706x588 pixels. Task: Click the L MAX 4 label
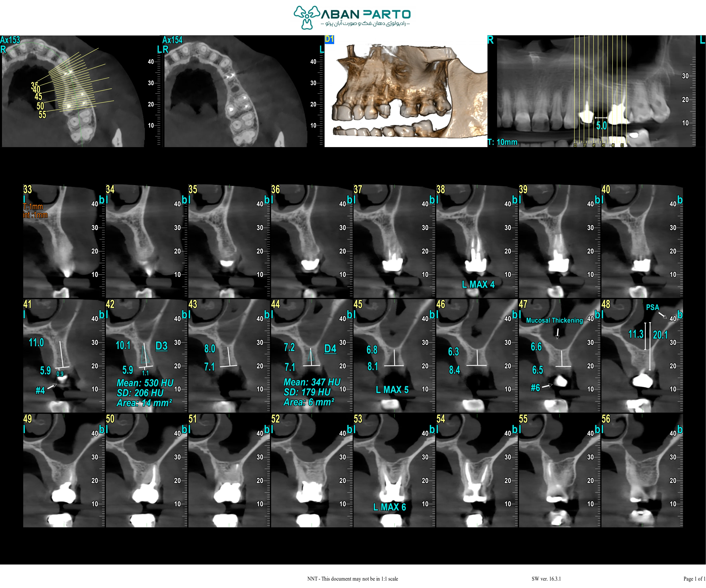(x=478, y=284)
